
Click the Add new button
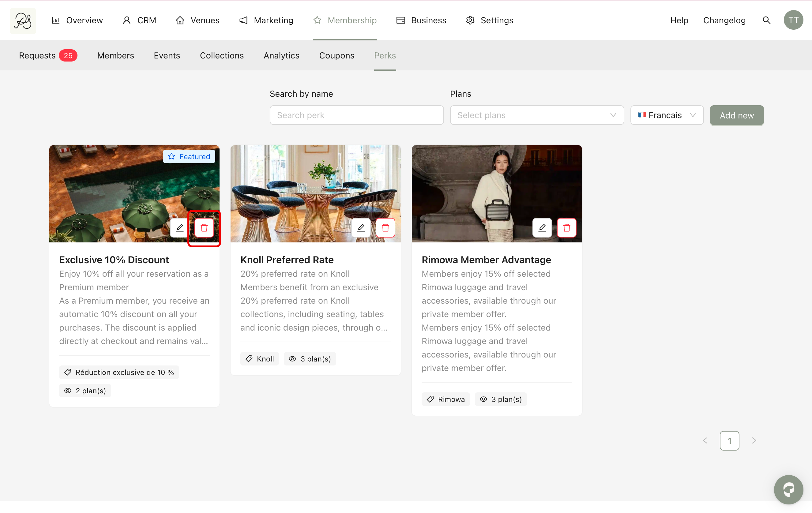(736, 115)
